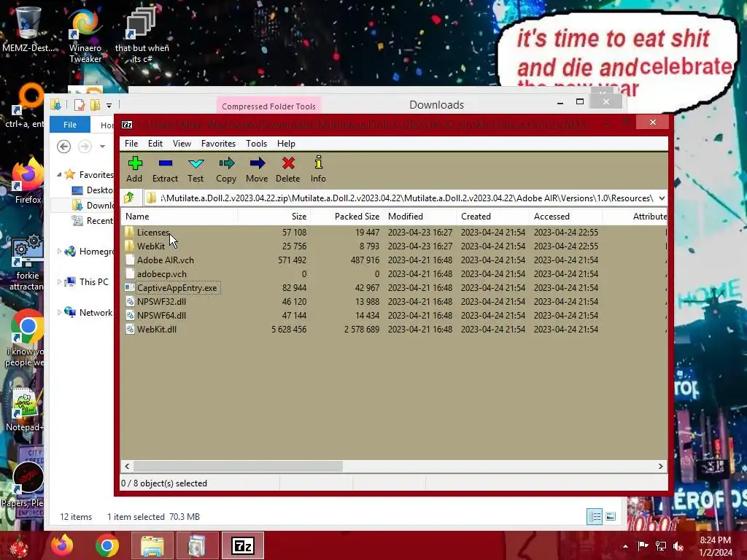747x560 pixels.
Task: Collapse the Favorites tree node
Action: point(59,175)
